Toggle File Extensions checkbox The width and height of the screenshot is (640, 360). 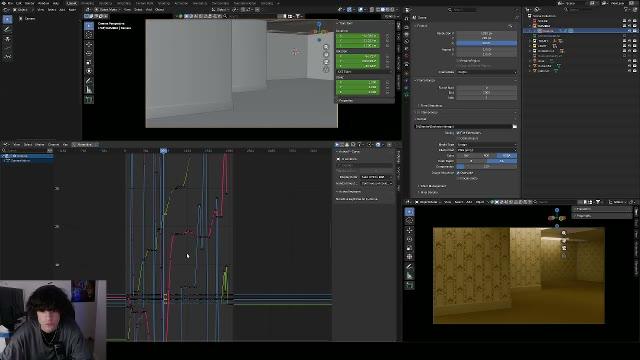tap(458, 133)
